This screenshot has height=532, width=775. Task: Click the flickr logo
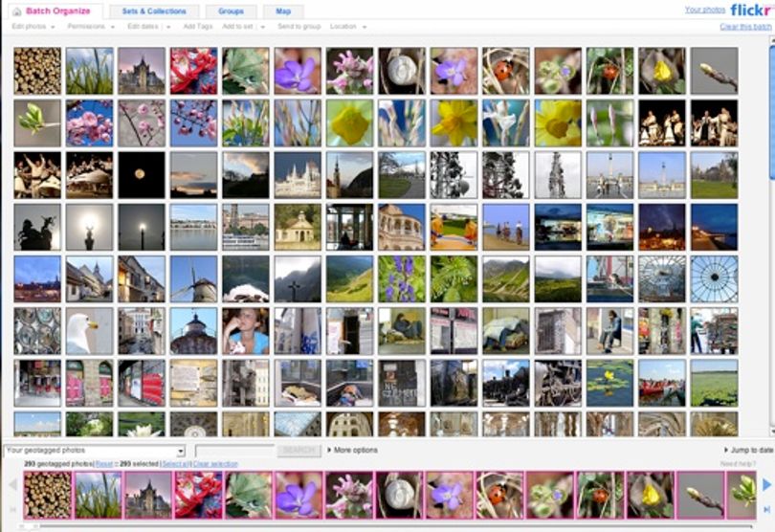point(752,10)
